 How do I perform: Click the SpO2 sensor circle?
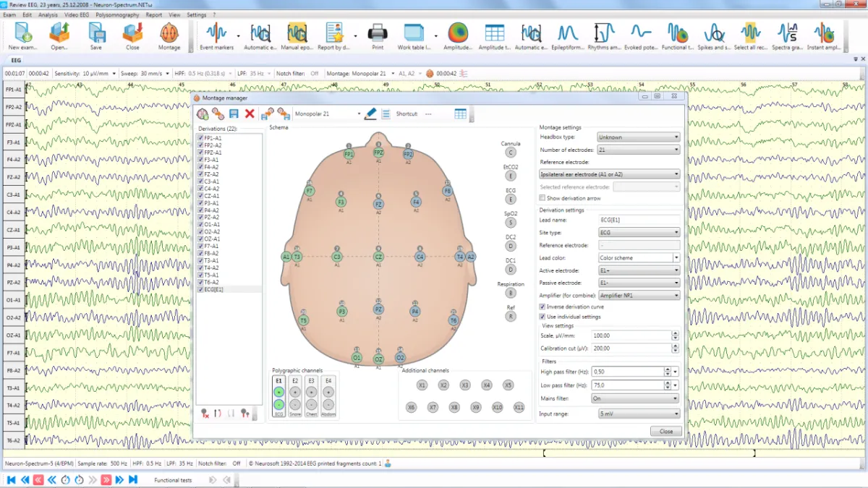511,223
